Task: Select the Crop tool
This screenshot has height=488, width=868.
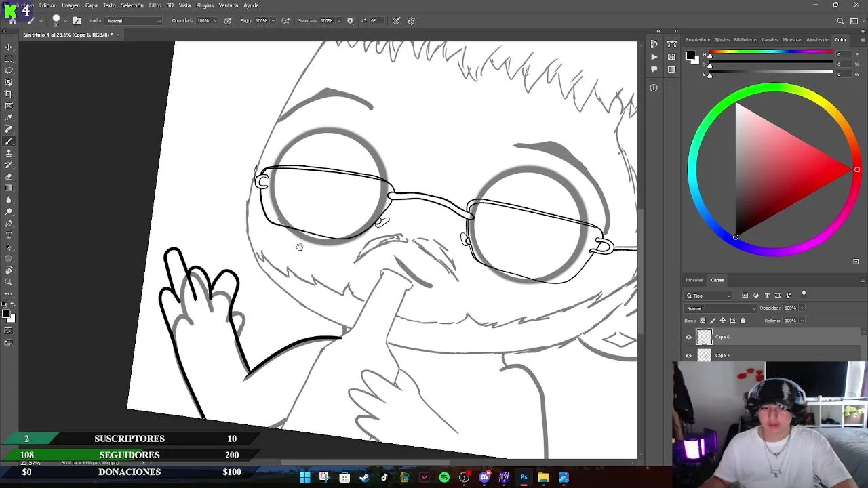Action: coord(9,94)
